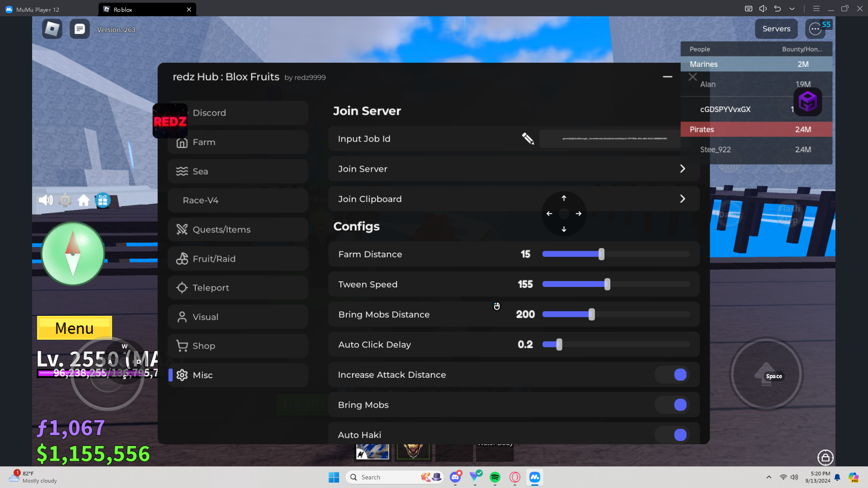Click the Auto Click Delay slider
This screenshot has width=868, height=488.
pyautogui.click(x=616, y=345)
